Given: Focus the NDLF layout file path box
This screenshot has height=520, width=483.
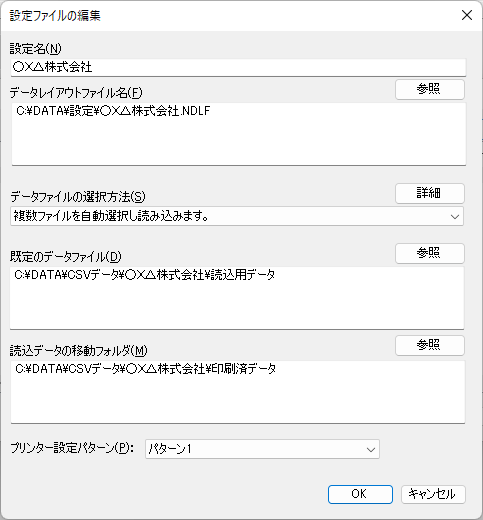Looking at the screenshot, I should [x=239, y=134].
